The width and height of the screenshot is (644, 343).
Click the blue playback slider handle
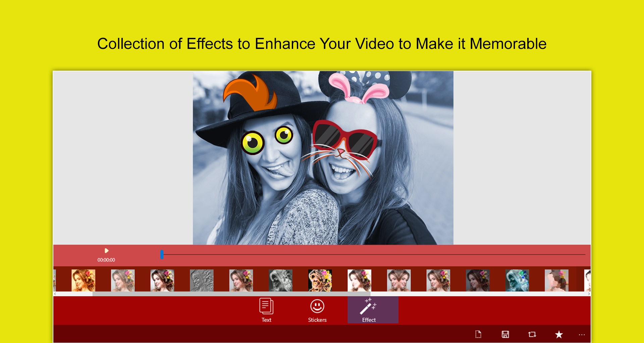coord(162,255)
